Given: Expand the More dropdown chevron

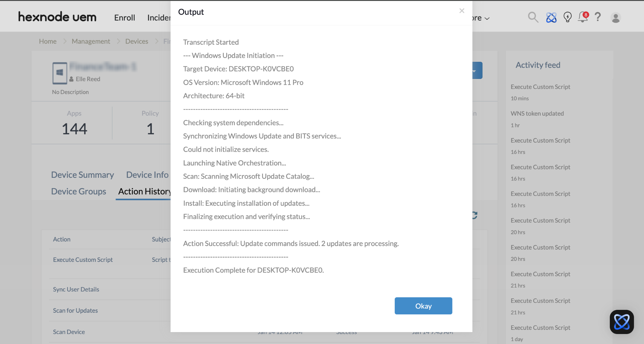Looking at the screenshot, I should pyautogui.click(x=487, y=18).
